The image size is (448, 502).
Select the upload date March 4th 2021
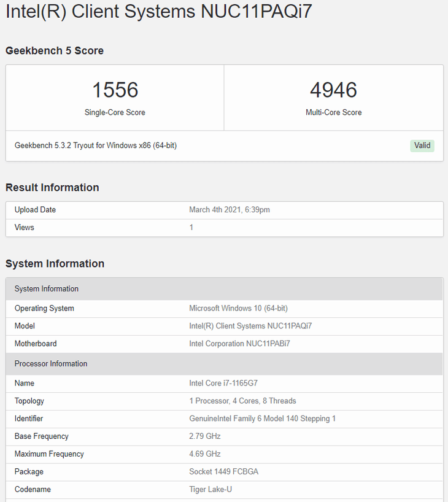click(229, 210)
